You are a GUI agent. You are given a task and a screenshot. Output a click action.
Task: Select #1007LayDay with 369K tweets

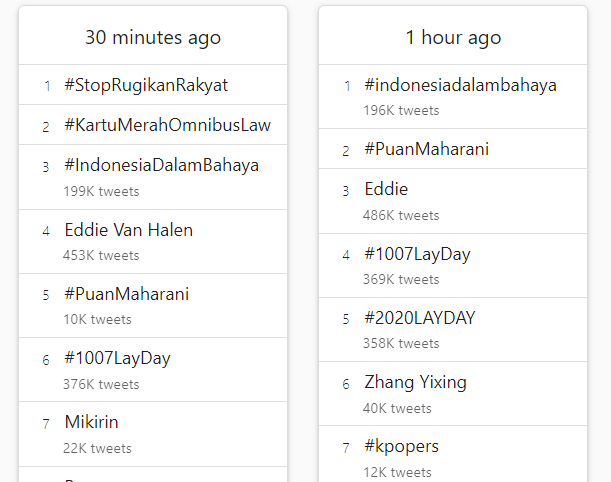pos(417,254)
